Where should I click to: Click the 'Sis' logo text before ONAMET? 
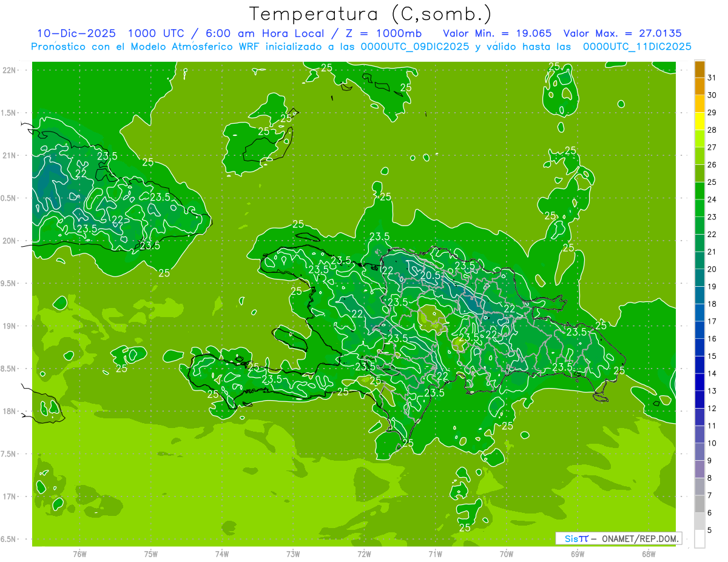coord(571,538)
